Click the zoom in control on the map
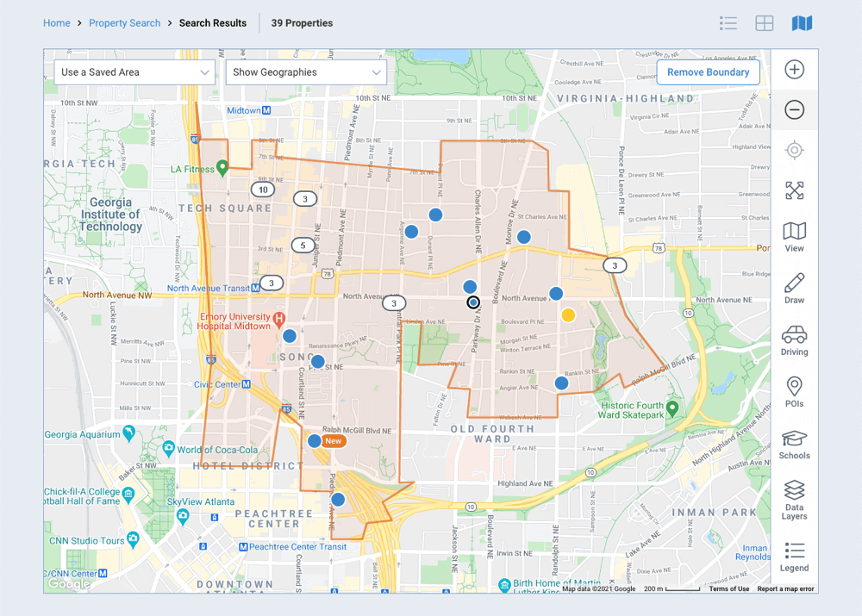 pos(795,70)
